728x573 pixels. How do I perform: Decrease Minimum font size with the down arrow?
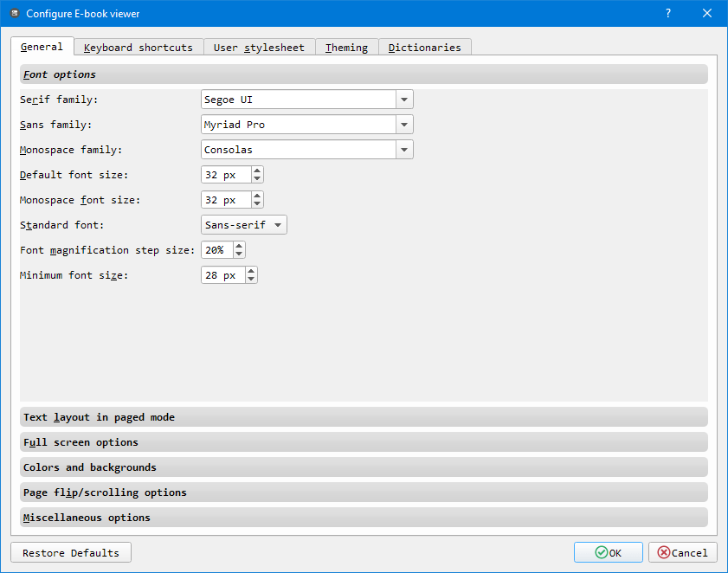250,279
